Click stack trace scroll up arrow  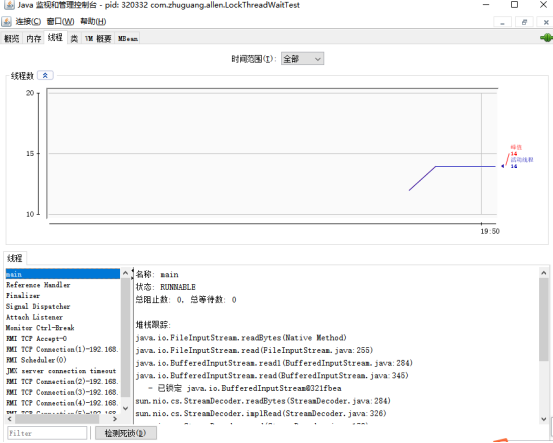tap(543, 273)
